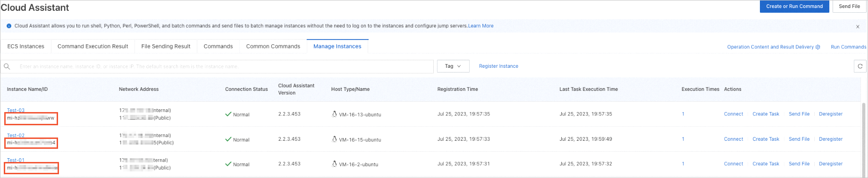Click the Normal status checkmark for Test-02
Viewport: 868px width, 178px height.
(x=228, y=139)
